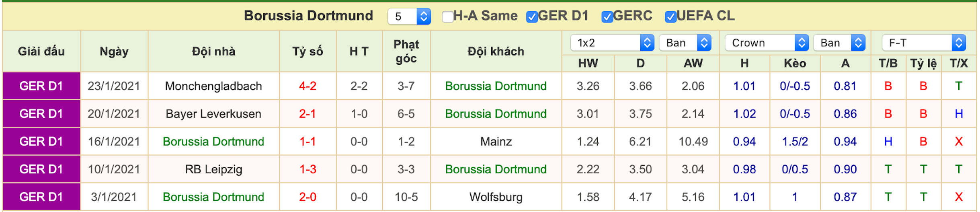Uncheck the GERC league checkbox
This screenshot has height=212, width=980.
[607, 16]
